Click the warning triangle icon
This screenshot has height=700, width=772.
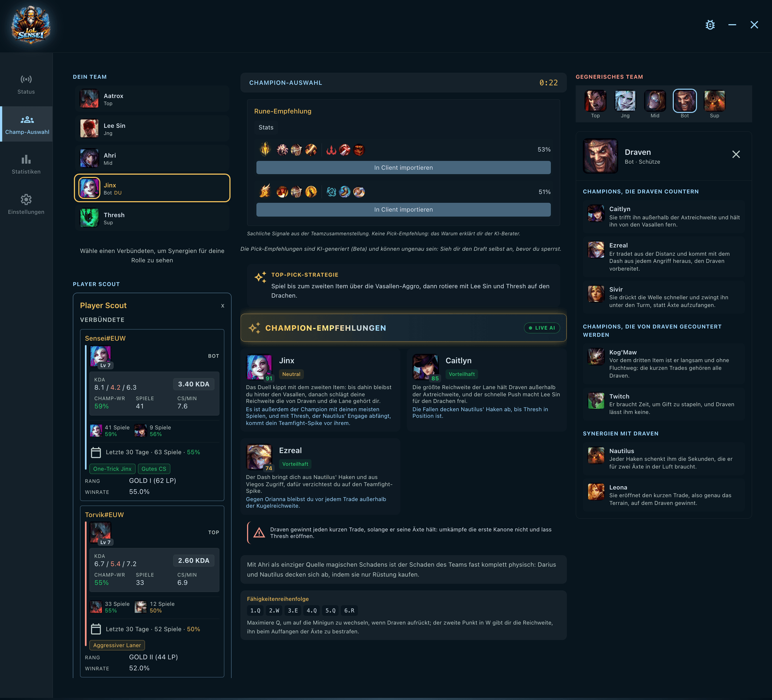[x=259, y=533]
